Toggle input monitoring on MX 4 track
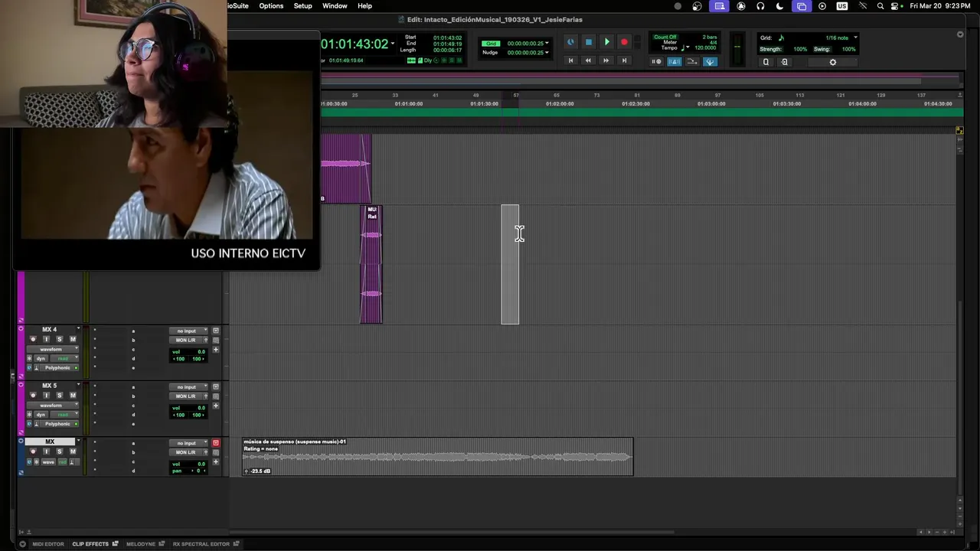 pyautogui.click(x=46, y=339)
